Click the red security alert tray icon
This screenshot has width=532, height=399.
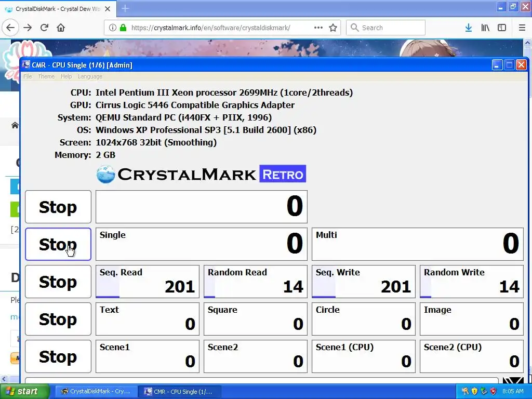(494, 391)
